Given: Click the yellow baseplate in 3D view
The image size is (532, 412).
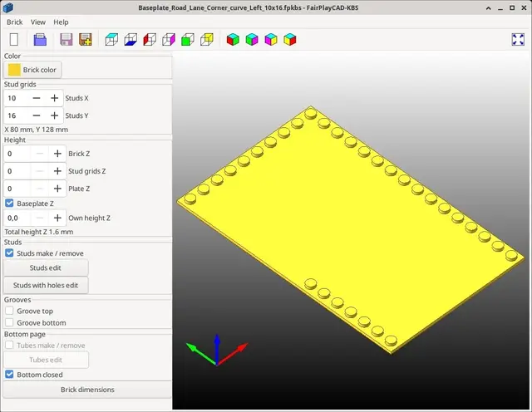Looking at the screenshot, I should [x=349, y=231].
